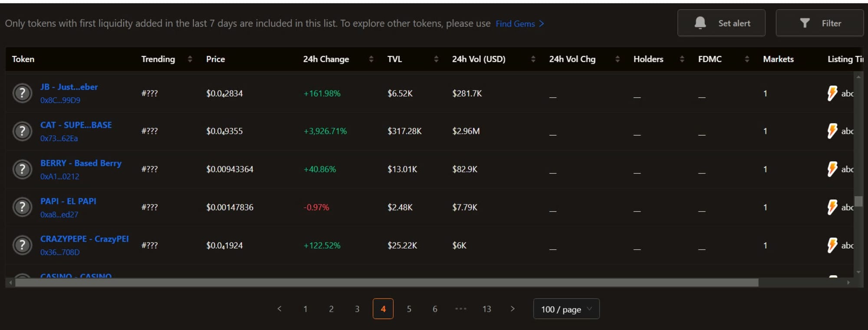Image resolution: width=868 pixels, height=330 pixels.
Task: Open the 100 / page dropdown
Action: (566, 309)
